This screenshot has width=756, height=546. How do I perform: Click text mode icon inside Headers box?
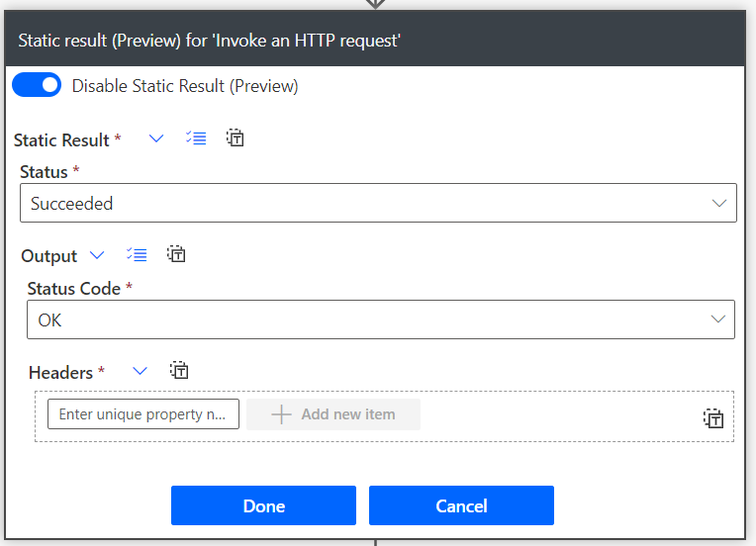[x=713, y=418]
